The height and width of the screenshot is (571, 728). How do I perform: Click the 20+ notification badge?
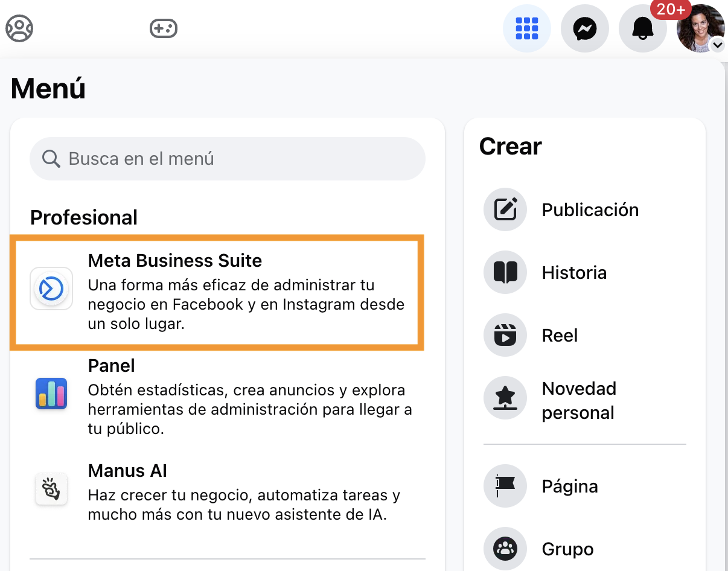click(671, 10)
